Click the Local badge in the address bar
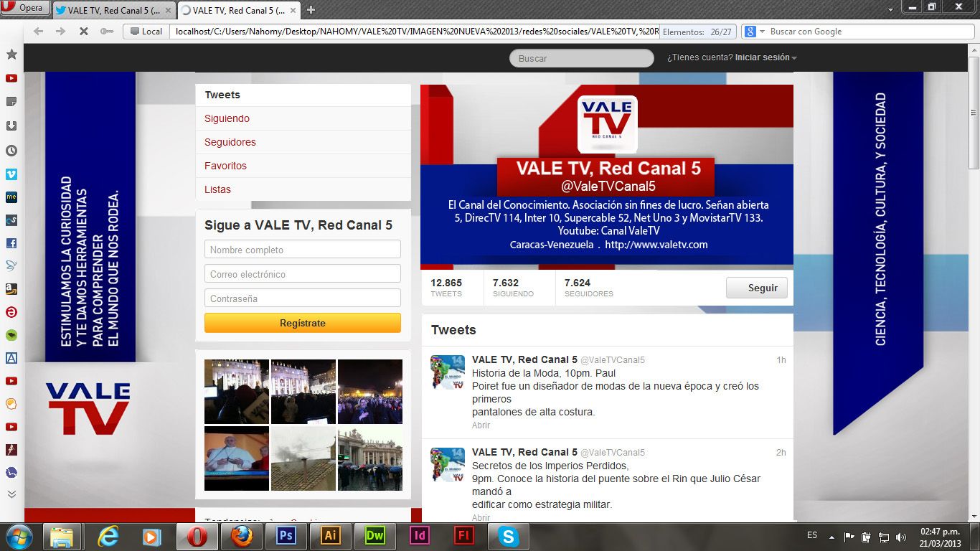This screenshot has width=980, height=551. click(x=146, y=32)
